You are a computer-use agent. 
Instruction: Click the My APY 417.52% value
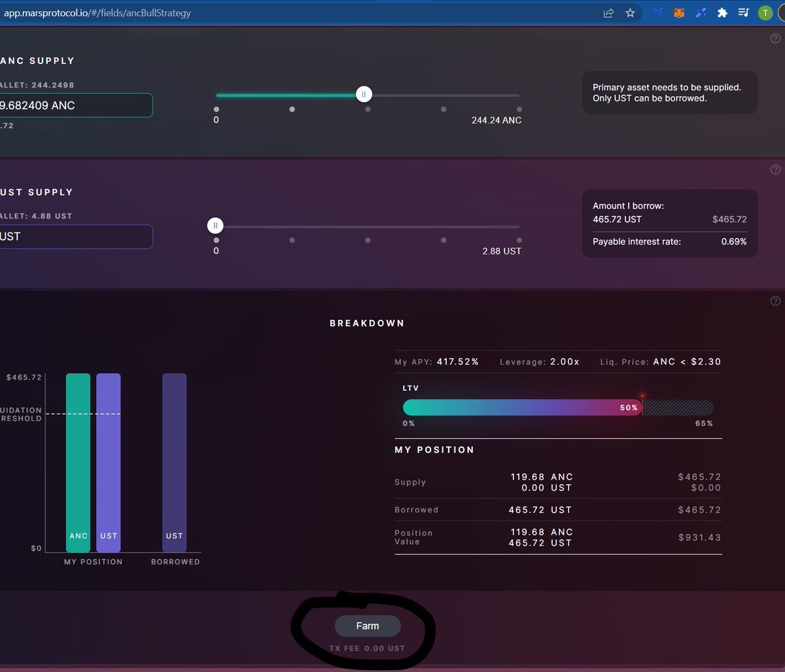pyautogui.click(x=458, y=362)
